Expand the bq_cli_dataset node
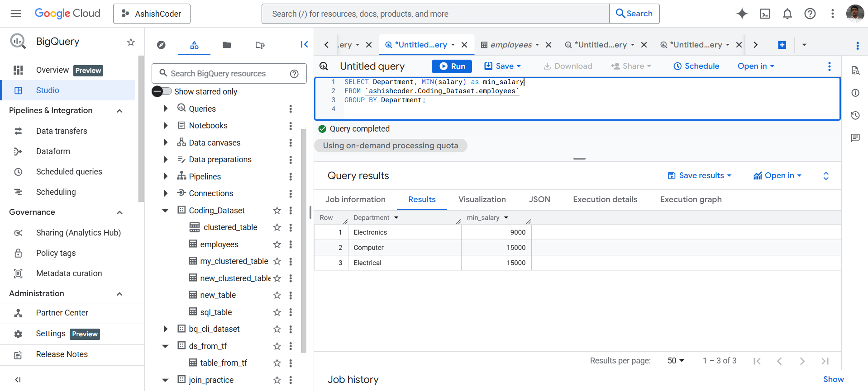Viewport: 868px width, 391px height. click(166, 329)
